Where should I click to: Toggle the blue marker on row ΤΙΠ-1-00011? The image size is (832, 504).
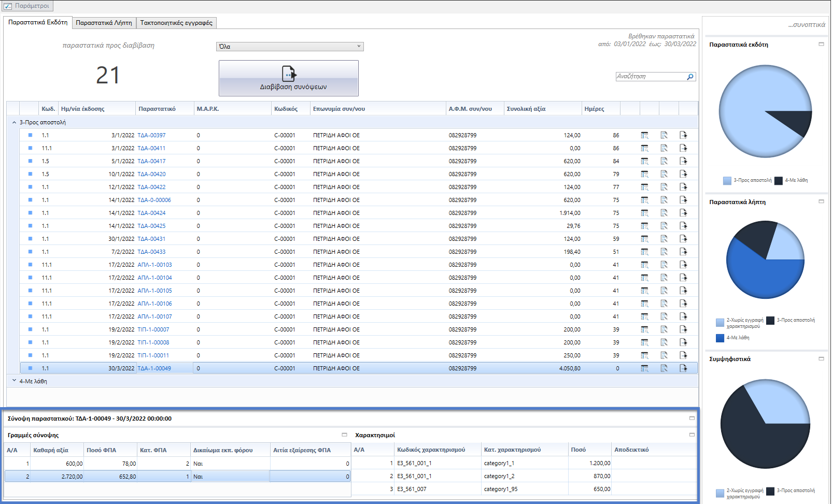30,355
